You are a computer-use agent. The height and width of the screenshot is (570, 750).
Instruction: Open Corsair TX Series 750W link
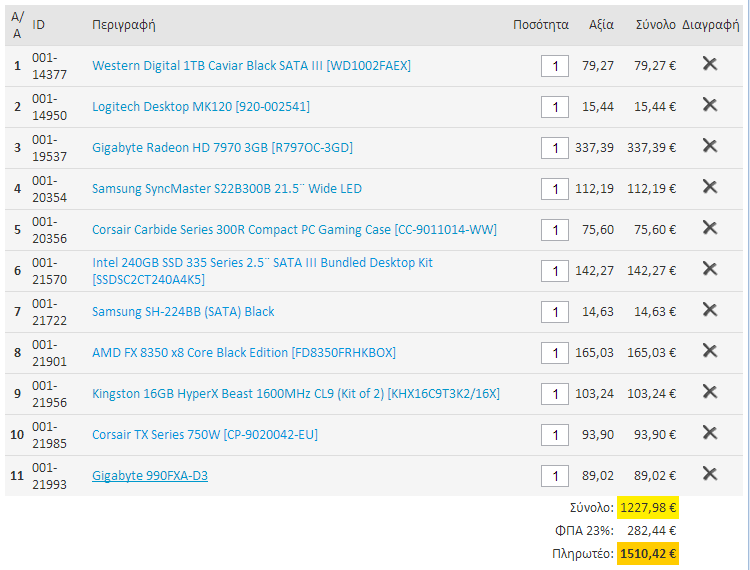pos(205,435)
